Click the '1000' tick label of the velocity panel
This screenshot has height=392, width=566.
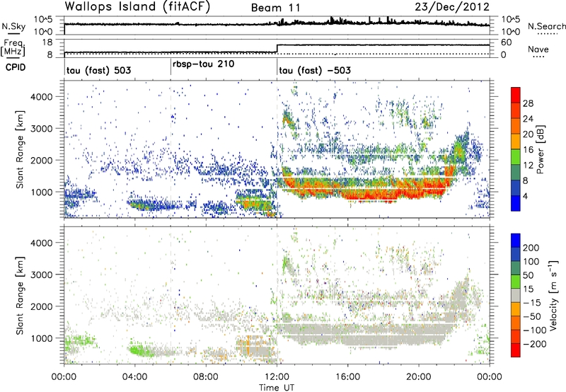pos(41,338)
